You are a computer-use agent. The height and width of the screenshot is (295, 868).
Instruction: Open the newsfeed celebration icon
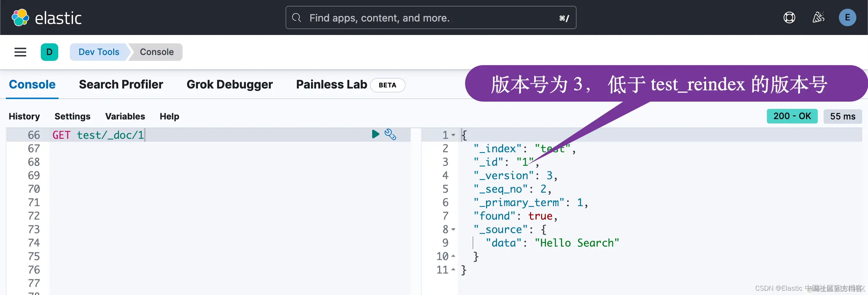[818, 17]
